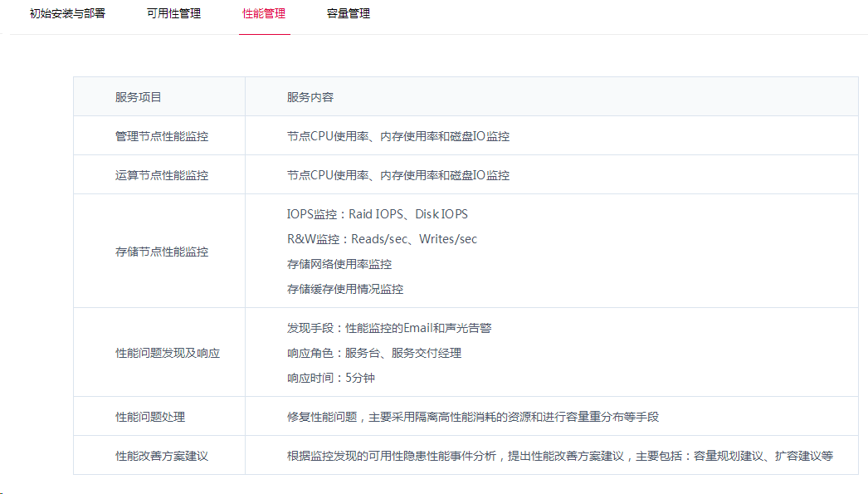
Task: Select the 运算节点性能监控 row label
Action: pos(162,175)
